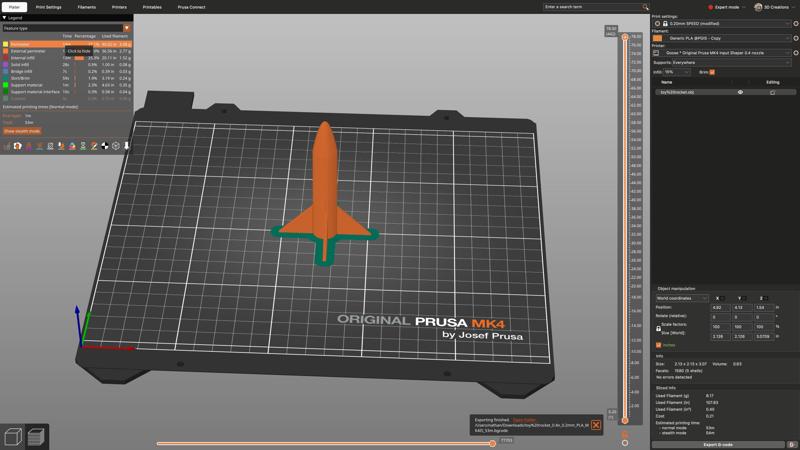Toggle Deretractions display icon

tap(40, 146)
